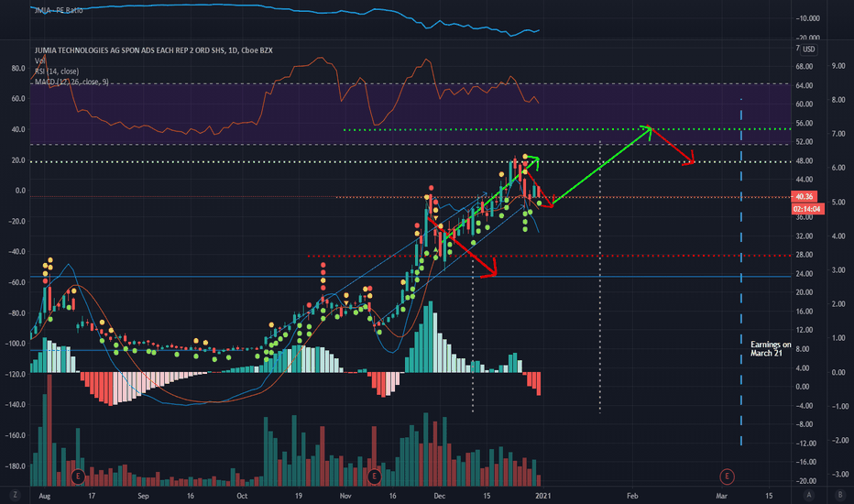Click the Oct label on time axis
The height and width of the screenshot is (504, 854).
(242, 496)
